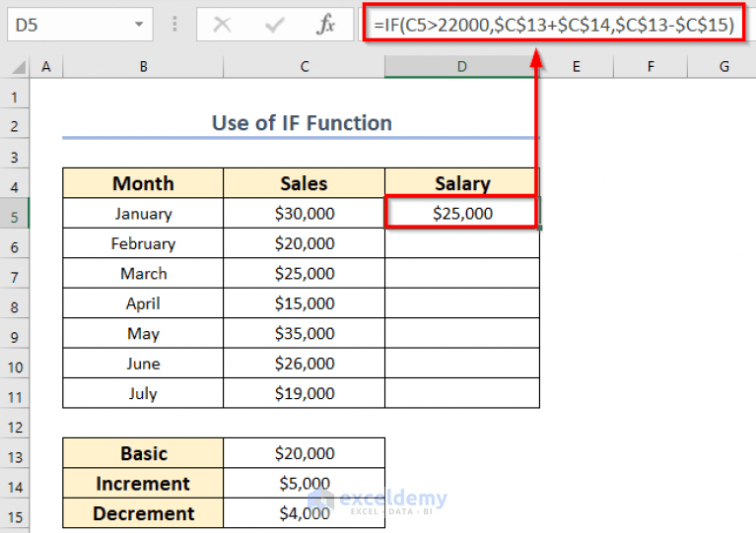Select column C header
The image size is (756, 533).
[x=305, y=67]
